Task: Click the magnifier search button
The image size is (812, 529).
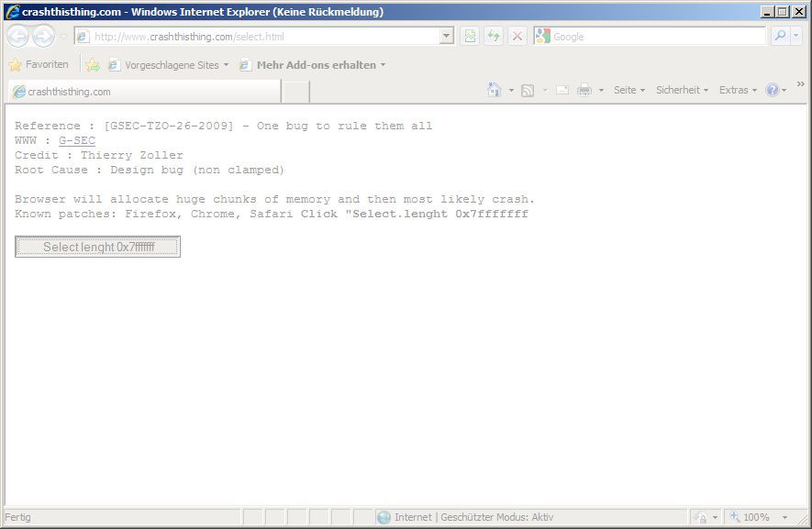Action: click(x=780, y=36)
